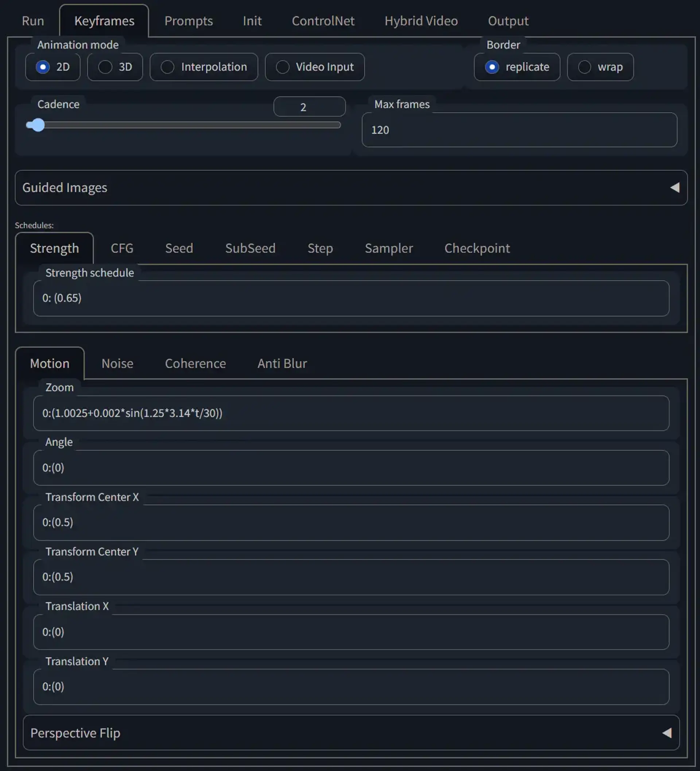Image resolution: width=700 pixels, height=771 pixels.
Task: Open the Anti Blur tab
Action: click(x=282, y=363)
